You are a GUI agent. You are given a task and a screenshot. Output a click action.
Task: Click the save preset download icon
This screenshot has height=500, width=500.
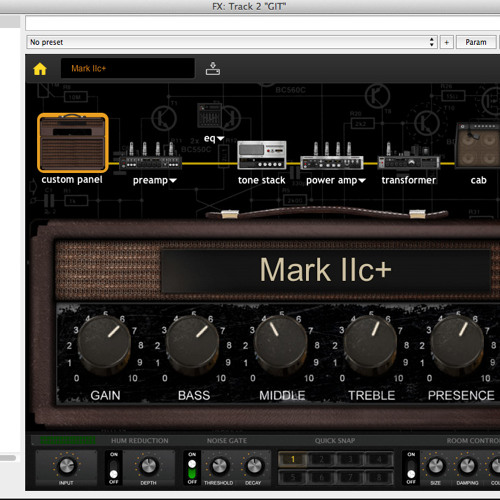click(213, 69)
